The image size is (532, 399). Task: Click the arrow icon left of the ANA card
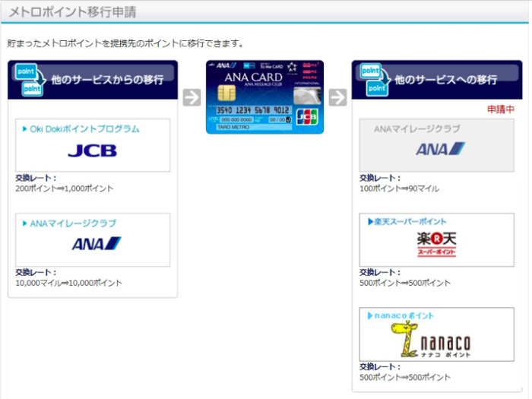point(192,97)
